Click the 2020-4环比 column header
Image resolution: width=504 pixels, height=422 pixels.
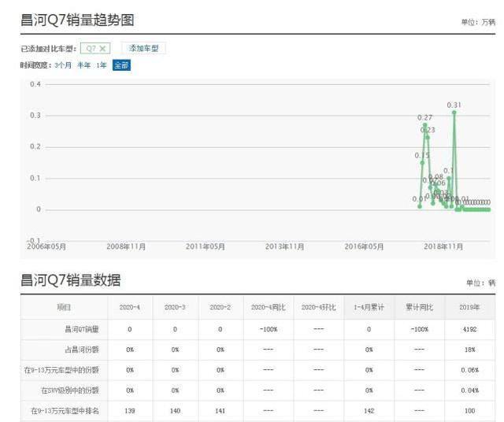click(318, 307)
